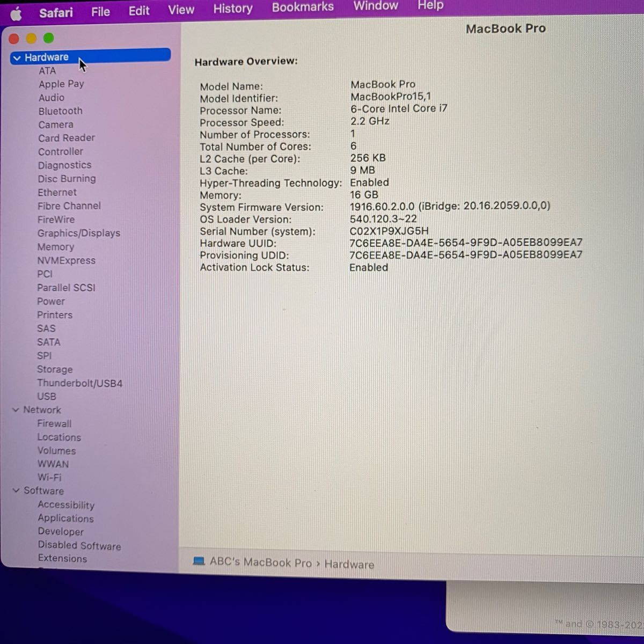Viewport: 644px width, 644px height.
Task: Open the History menu
Action: tap(232, 9)
